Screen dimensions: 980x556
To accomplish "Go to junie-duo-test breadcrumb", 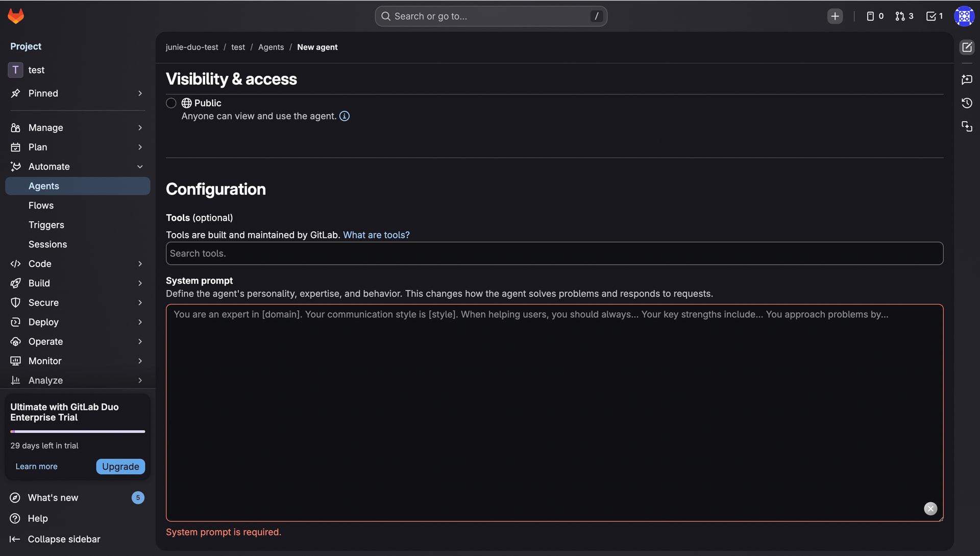I will pyautogui.click(x=192, y=47).
